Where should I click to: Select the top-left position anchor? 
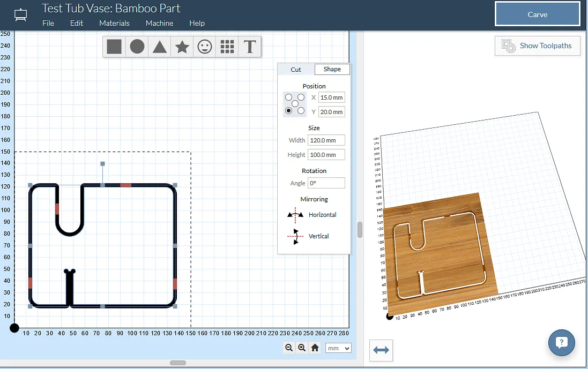point(289,97)
